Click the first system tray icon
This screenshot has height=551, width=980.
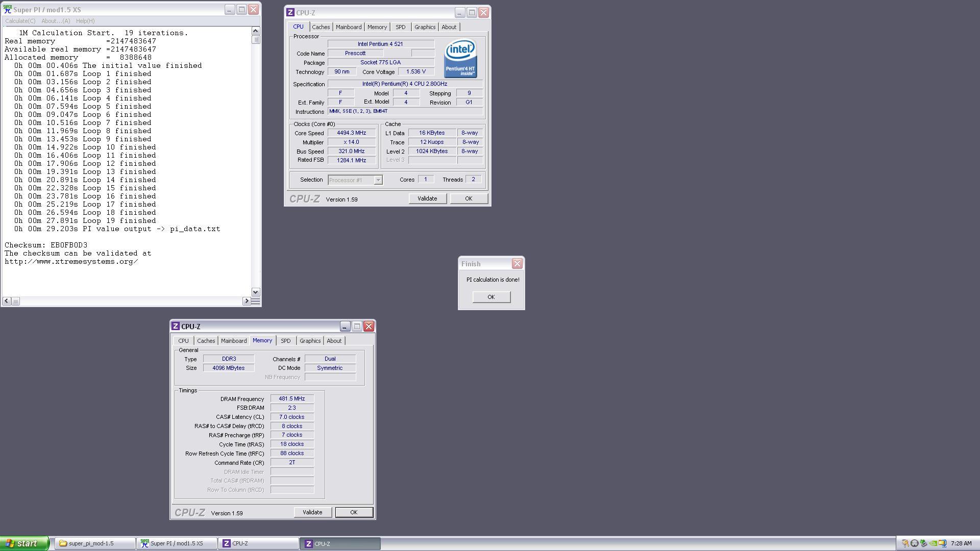click(x=905, y=543)
